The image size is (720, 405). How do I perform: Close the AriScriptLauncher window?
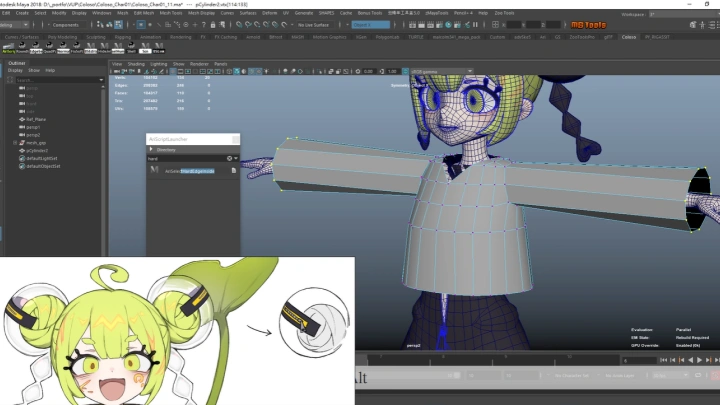(x=235, y=139)
